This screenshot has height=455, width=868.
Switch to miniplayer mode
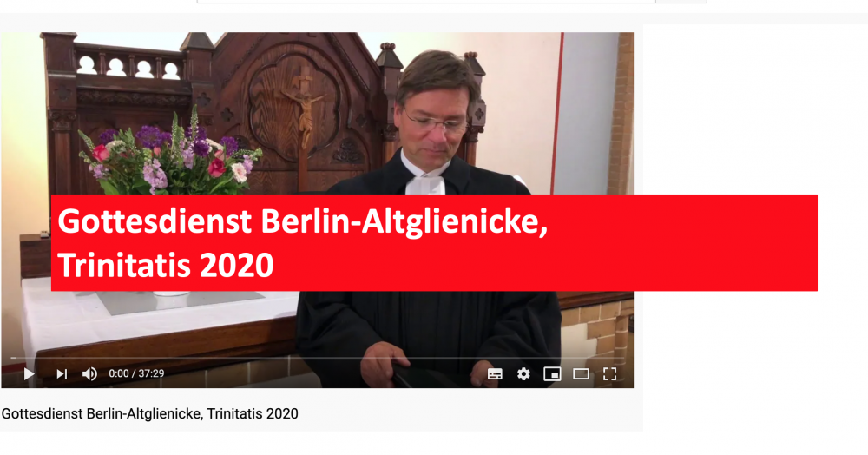pos(552,374)
